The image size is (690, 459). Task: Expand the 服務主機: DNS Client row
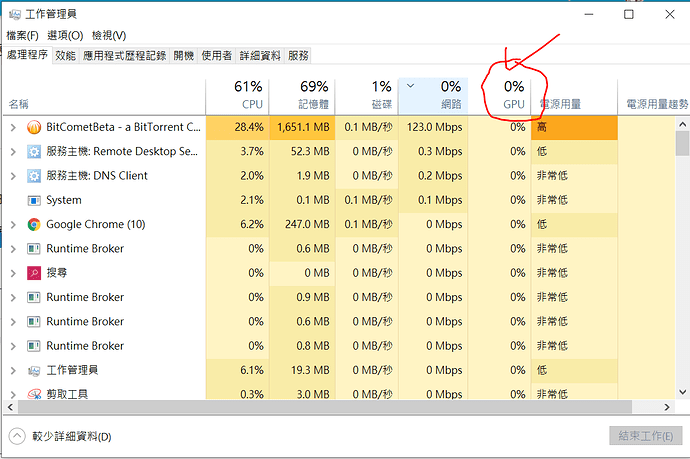point(13,176)
